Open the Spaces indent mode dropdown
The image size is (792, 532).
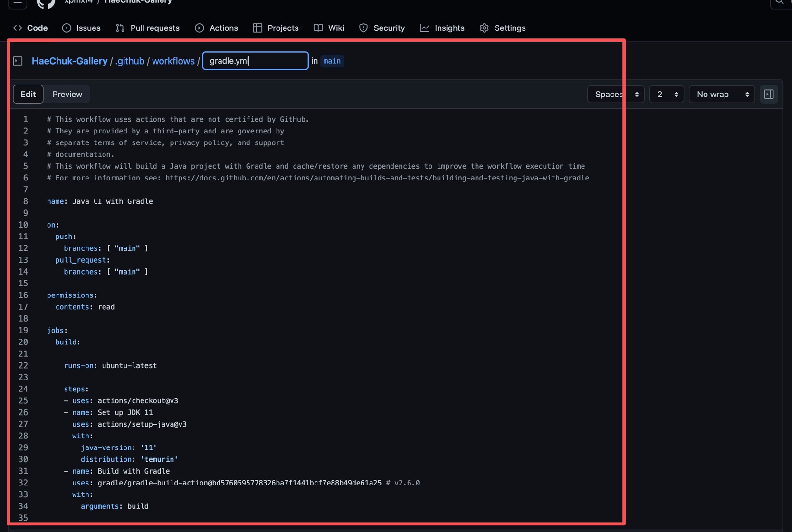coord(616,94)
